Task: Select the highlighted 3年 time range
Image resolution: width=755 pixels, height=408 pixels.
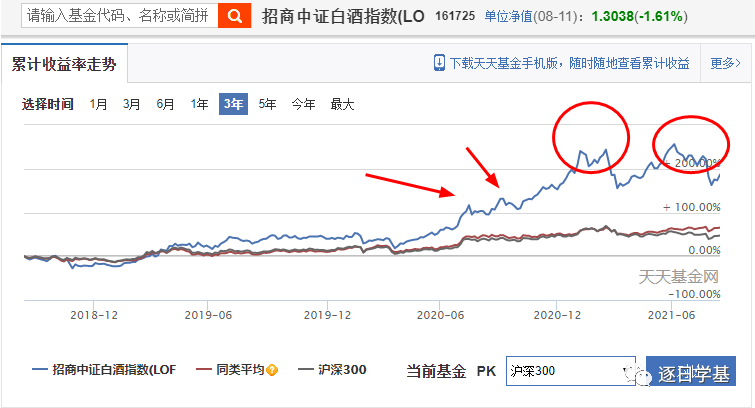Action: point(234,104)
